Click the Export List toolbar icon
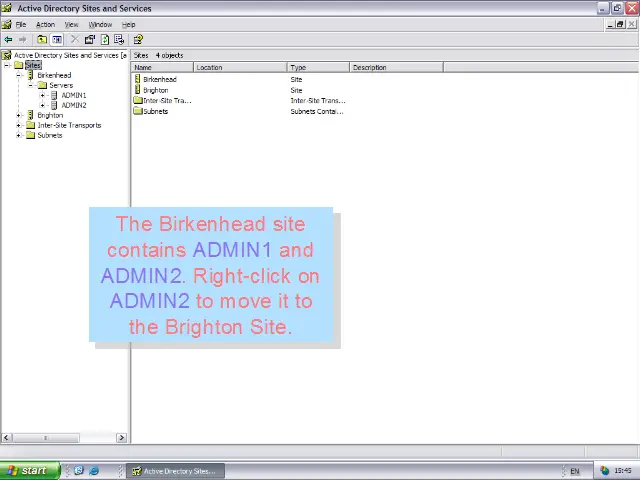The height and width of the screenshot is (480, 640). point(119,40)
